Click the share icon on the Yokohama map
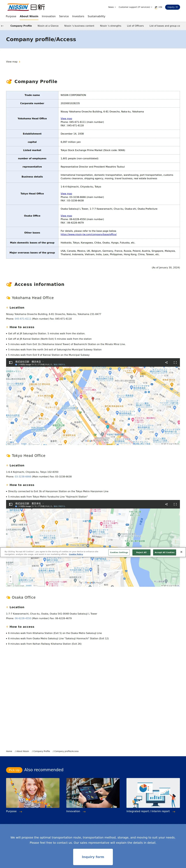This screenshot has width=186, height=868. [166, 363]
